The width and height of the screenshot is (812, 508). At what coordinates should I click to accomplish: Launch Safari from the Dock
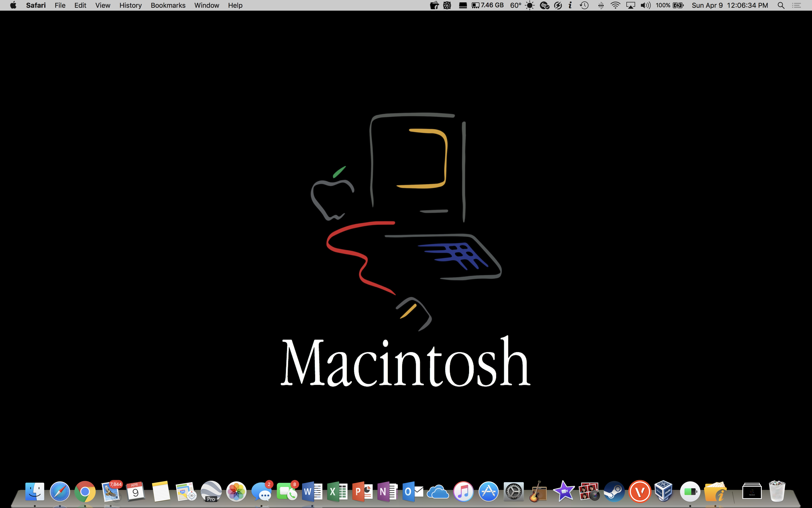point(60,492)
